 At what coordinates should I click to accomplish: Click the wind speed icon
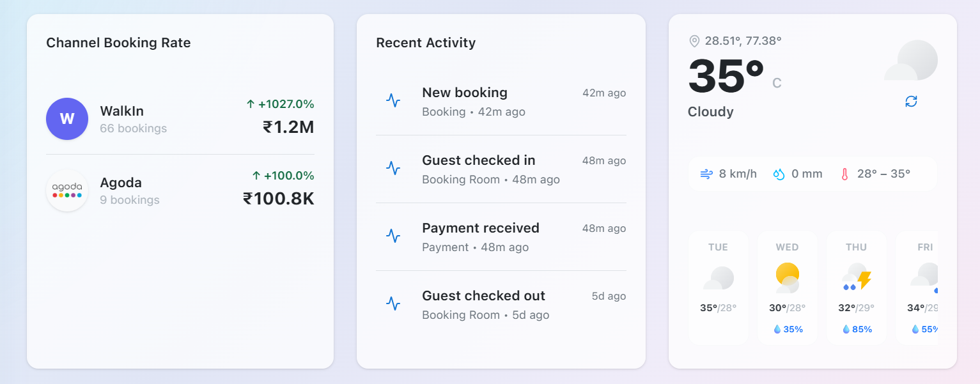click(706, 174)
